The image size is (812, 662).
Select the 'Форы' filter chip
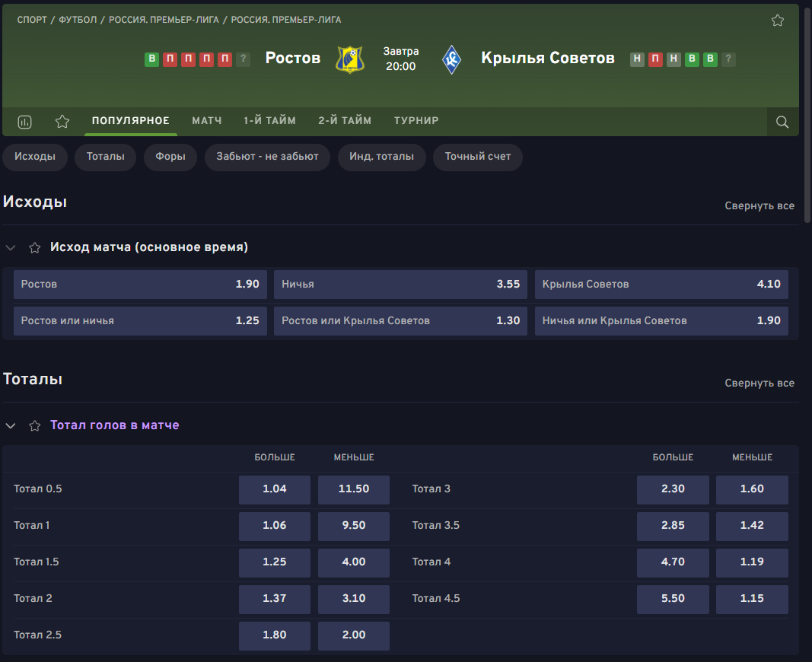click(170, 157)
